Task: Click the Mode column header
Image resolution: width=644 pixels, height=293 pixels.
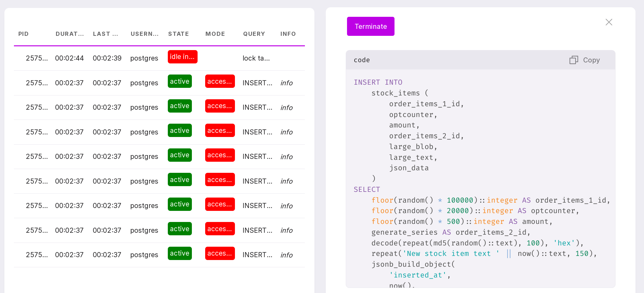Action: 215,34
